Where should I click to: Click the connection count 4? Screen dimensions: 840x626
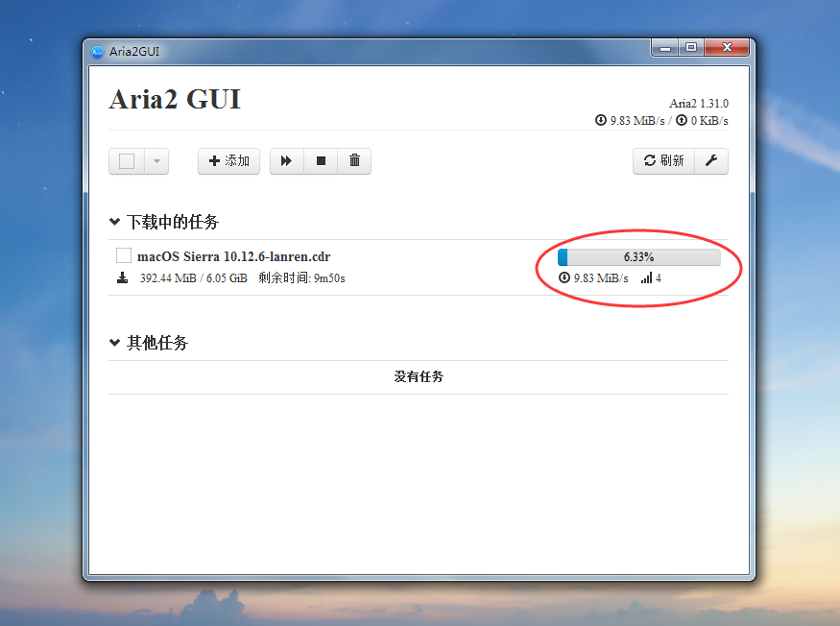click(x=659, y=278)
